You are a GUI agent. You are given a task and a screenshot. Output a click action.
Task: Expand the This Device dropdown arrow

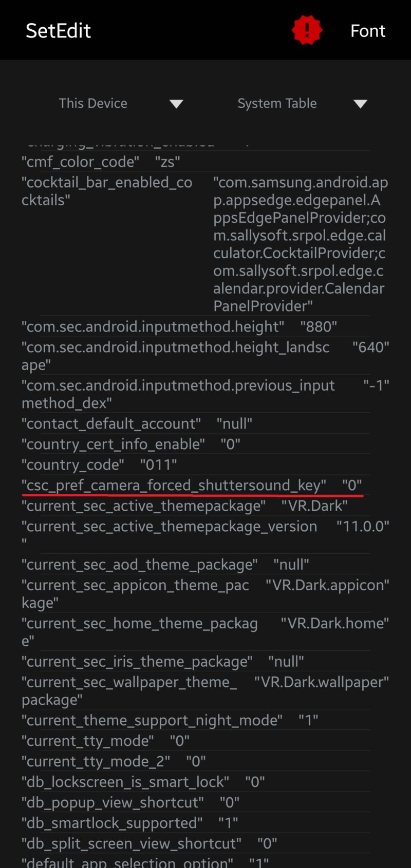click(x=176, y=104)
